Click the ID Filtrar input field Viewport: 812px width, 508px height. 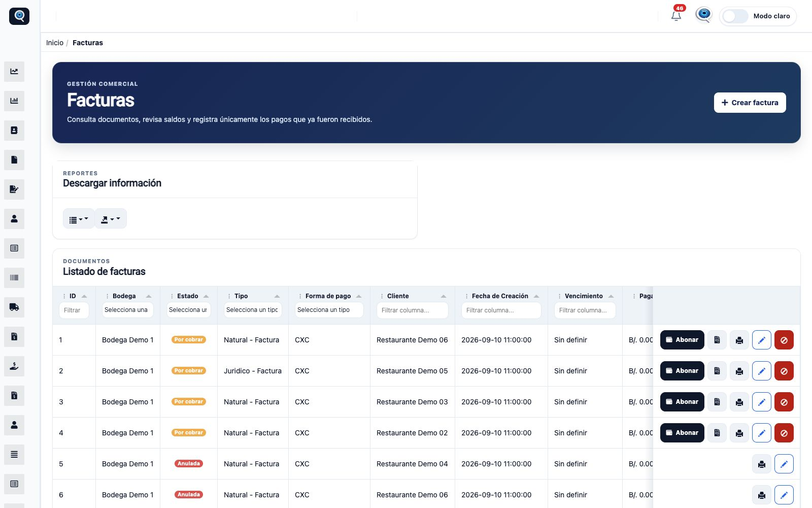coord(74,310)
